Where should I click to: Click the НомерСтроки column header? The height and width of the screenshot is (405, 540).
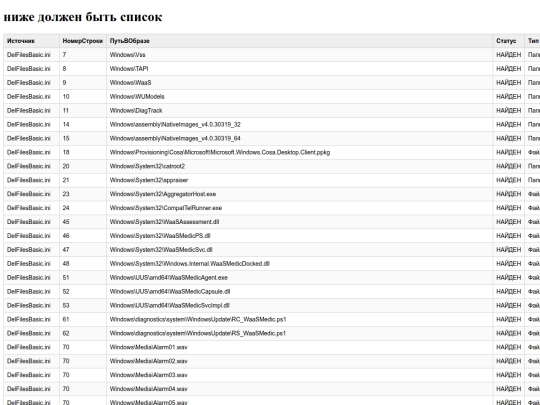(83, 41)
